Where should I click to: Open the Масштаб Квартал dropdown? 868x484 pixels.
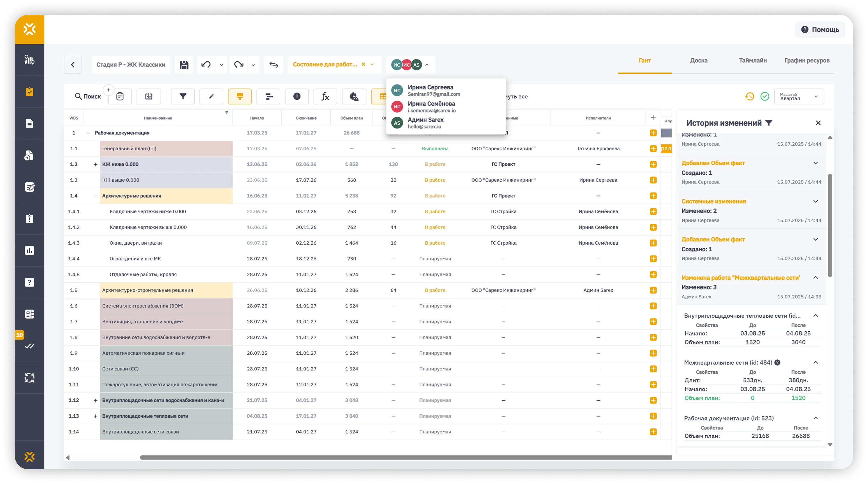799,96
